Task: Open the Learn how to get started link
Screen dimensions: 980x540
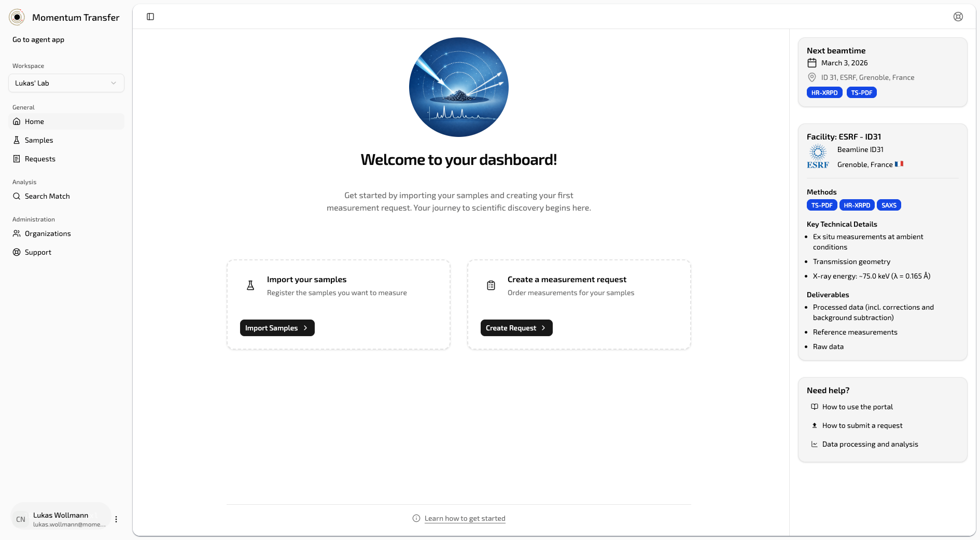Action: pos(465,518)
